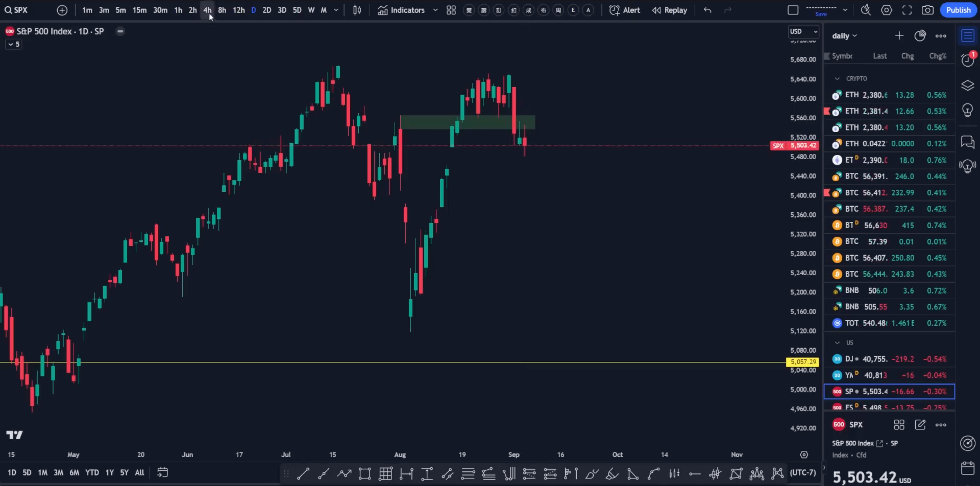Open the quick search icon
Screen dimensions: 980x486
866,10
